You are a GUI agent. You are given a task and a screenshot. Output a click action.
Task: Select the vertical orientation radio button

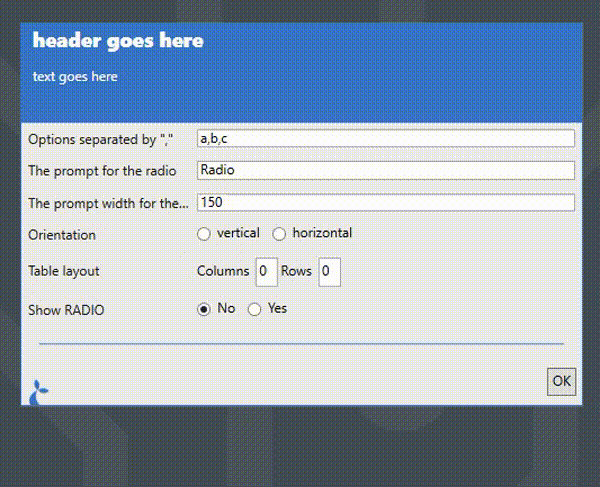[x=204, y=234]
